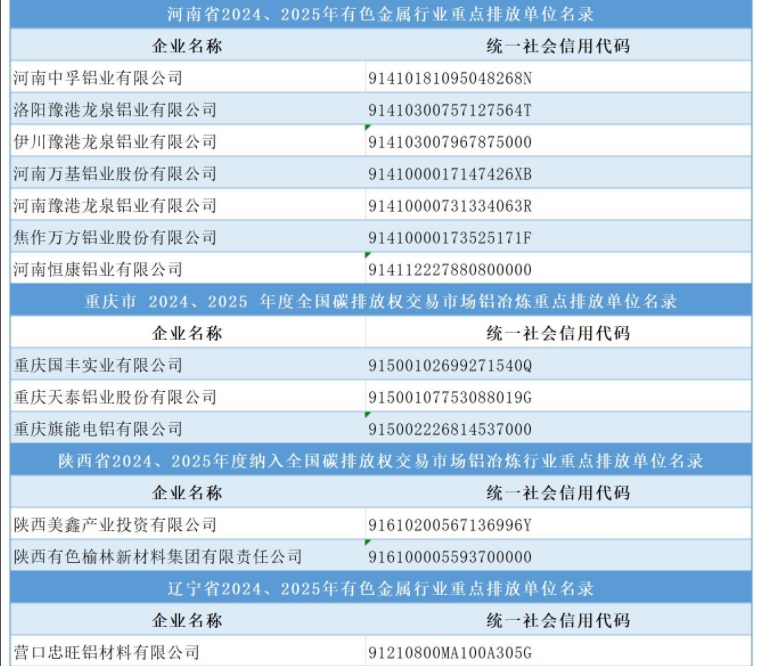Click the 重庆市 2024、2025 年度 title row

[381, 301]
